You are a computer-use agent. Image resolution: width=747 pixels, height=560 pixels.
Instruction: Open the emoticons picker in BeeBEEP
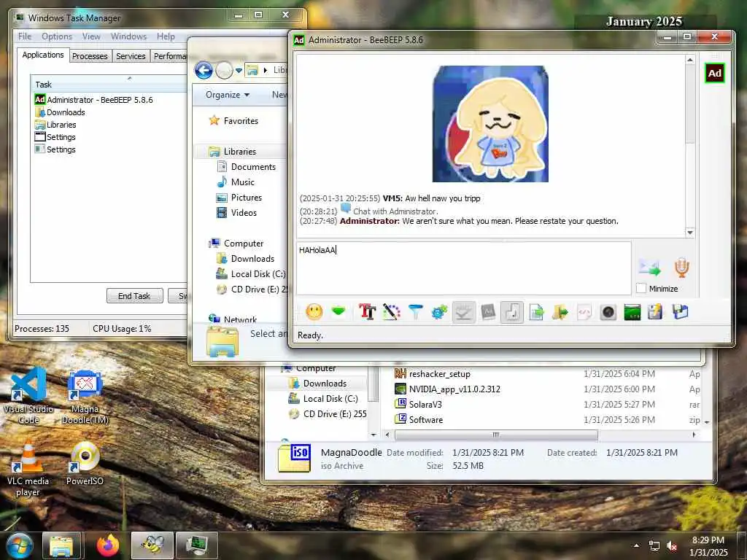click(x=314, y=312)
